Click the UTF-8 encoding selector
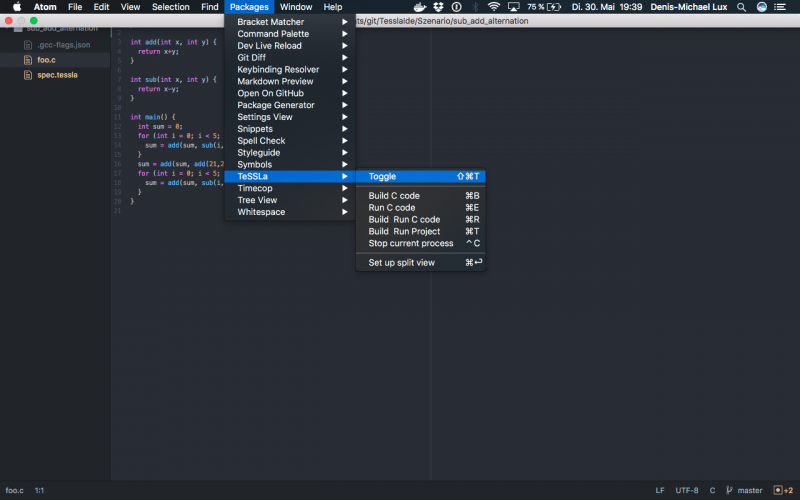This screenshot has width=800, height=500. (x=687, y=490)
